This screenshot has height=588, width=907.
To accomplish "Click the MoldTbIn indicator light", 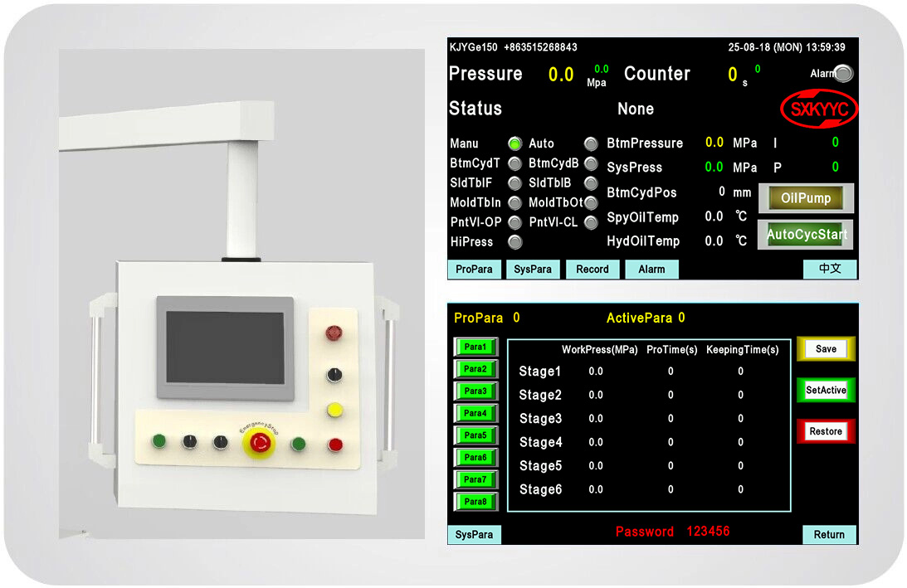I will [x=514, y=202].
